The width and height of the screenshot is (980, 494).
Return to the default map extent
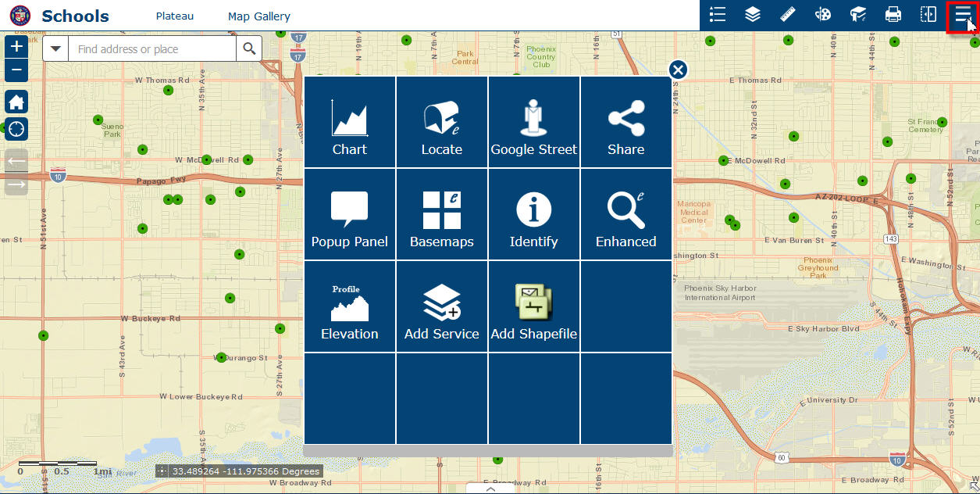(16, 102)
